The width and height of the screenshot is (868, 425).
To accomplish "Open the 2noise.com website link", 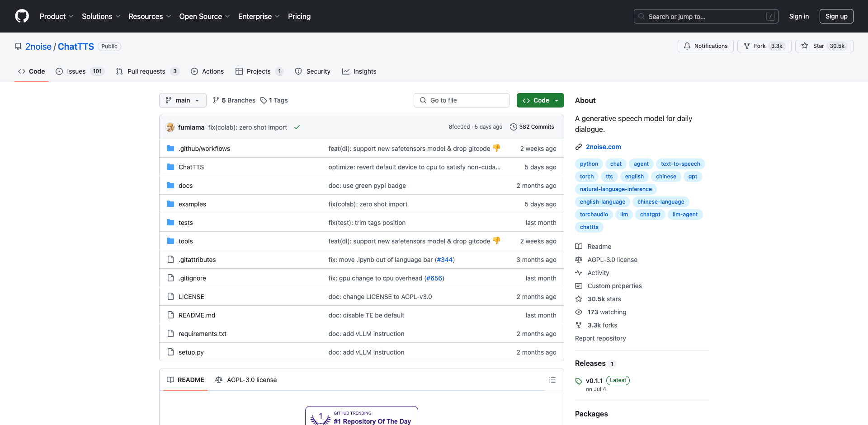I will coord(604,147).
